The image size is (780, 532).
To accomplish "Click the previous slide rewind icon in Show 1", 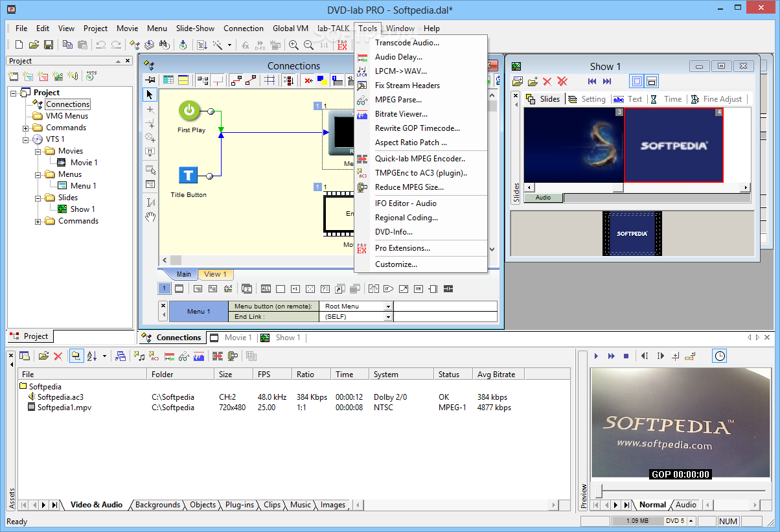I will (x=592, y=81).
